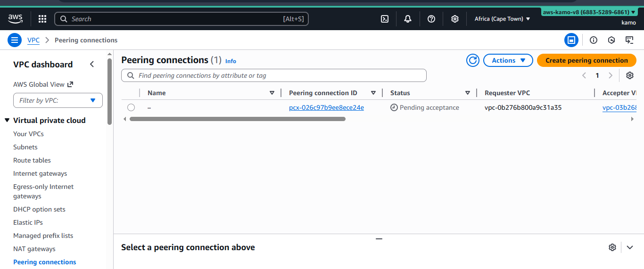Click the Requester VPC column header

click(x=507, y=93)
